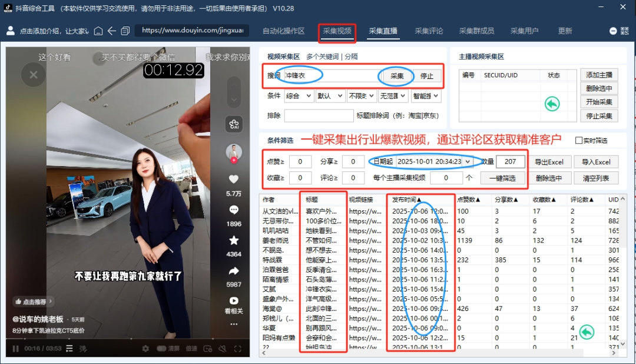636x364 pixels.
Task: Click the 数量 field showing 207
Action: coord(510,161)
